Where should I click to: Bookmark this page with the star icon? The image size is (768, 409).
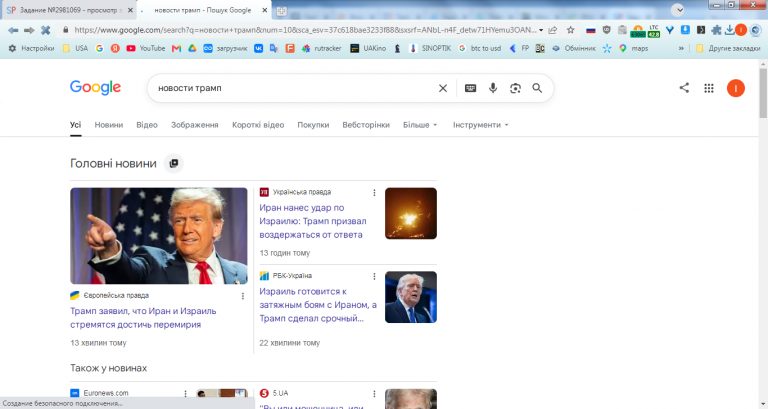(571, 30)
